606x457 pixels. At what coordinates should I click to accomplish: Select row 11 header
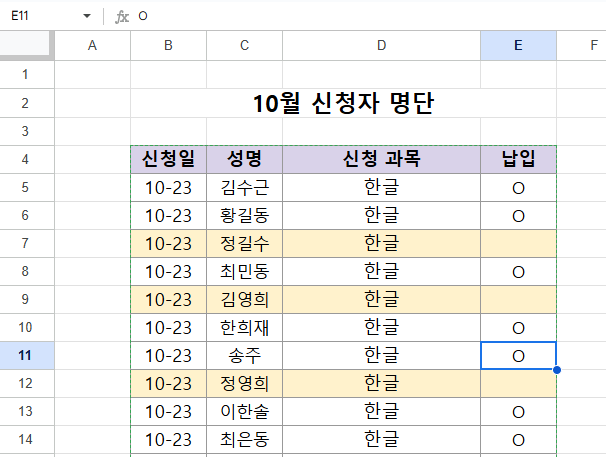[27, 355]
